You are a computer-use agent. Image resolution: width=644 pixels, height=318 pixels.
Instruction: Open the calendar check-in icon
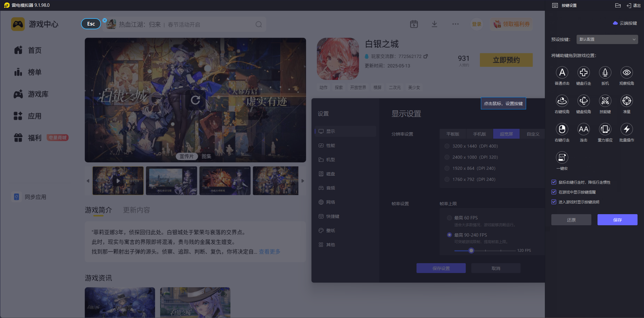(x=414, y=24)
